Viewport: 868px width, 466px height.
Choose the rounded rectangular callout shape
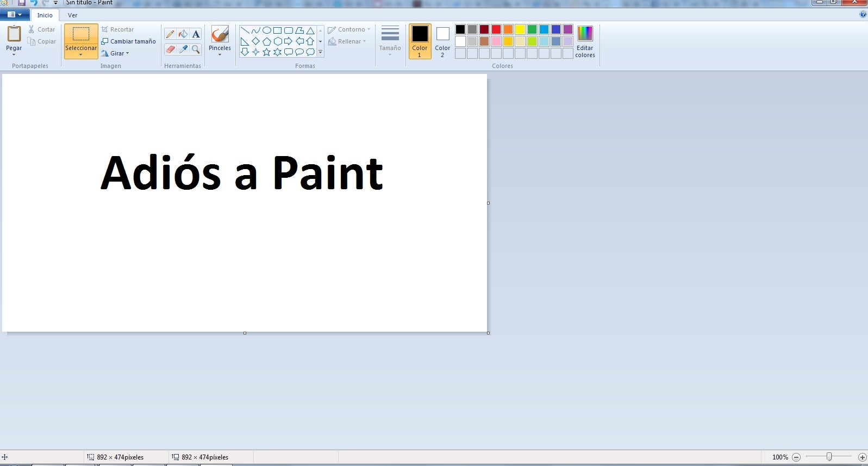pos(289,52)
